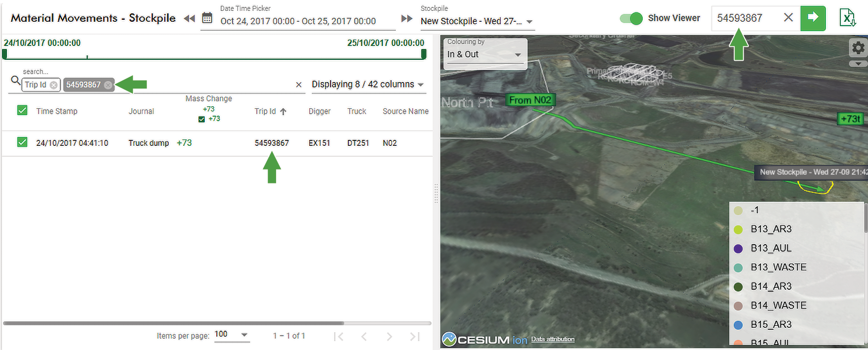The width and height of the screenshot is (868, 350).
Task: Click the trip id search input field
Action: coord(747,18)
